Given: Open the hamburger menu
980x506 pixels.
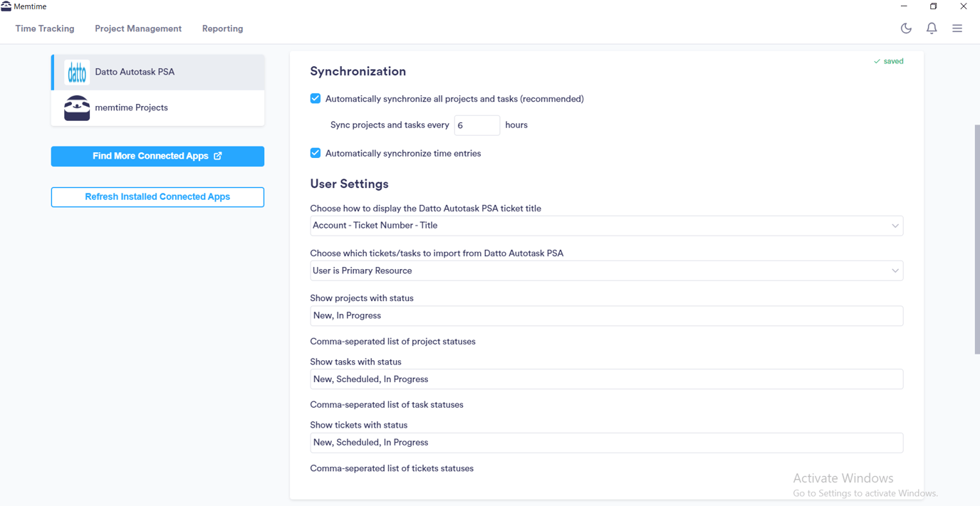Looking at the screenshot, I should tap(957, 28).
